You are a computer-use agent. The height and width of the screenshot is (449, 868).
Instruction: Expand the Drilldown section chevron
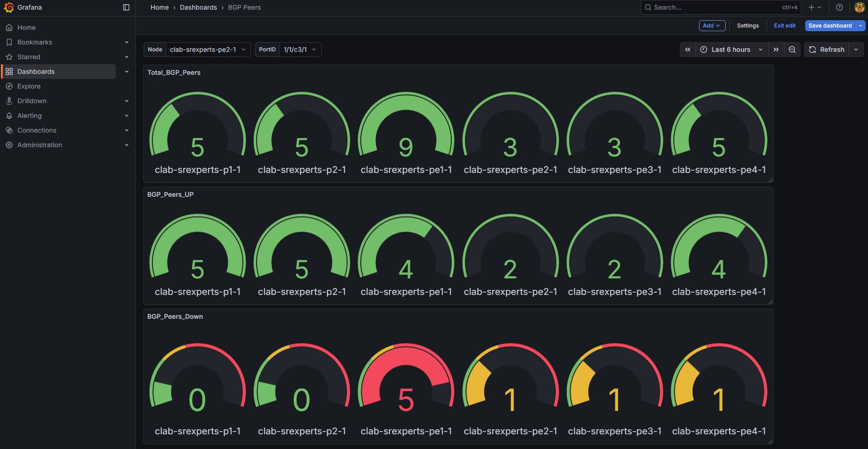point(127,101)
